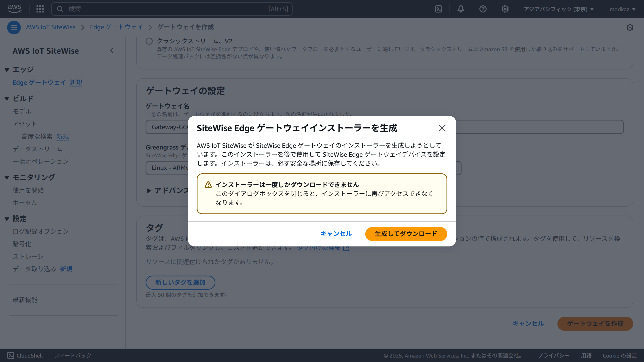Click page-level キャンセル button at bottom
This screenshot has width=644, height=362.
528,324
